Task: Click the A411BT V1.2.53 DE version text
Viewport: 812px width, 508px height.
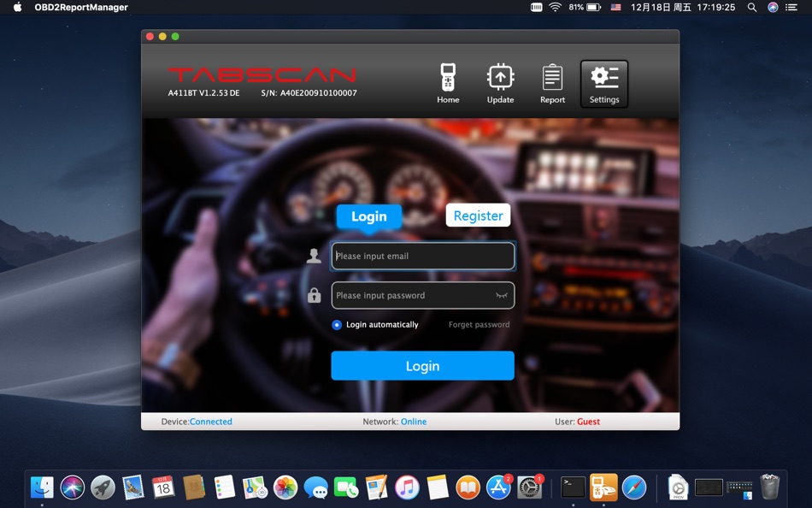Action: pos(203,92)
